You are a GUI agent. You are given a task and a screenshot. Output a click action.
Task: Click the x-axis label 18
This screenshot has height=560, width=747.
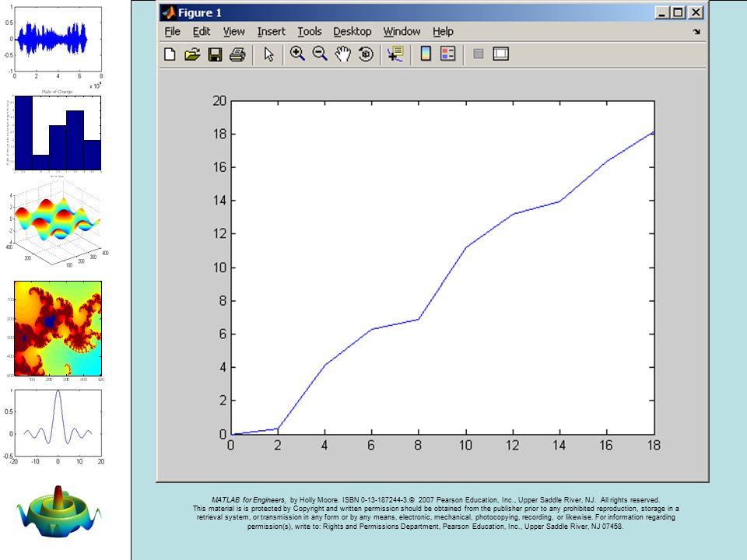pos(654,445)
